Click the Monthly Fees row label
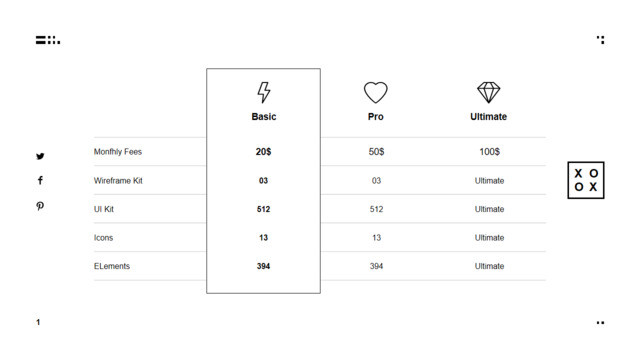640x360 pixels. tap(118, 152)
